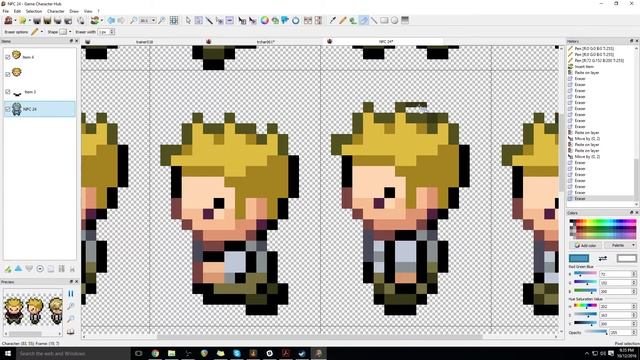Click the blue primary color swatch
Screen dimensions: 640x360
tap(579, 258)
